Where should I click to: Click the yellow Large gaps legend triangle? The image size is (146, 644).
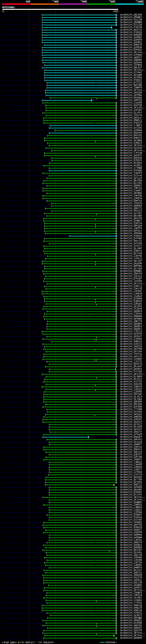point(19,642)
